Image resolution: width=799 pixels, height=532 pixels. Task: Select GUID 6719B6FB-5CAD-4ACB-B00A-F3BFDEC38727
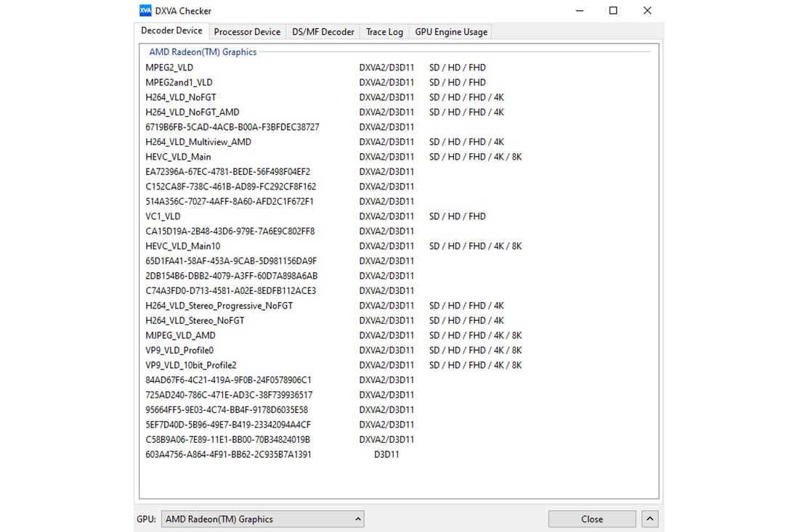[232, 127]
